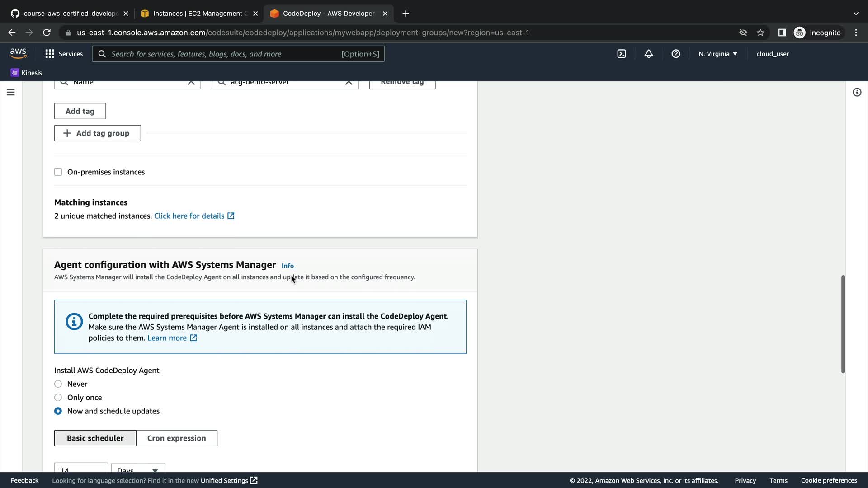868x488 pixels.
Task: Open the info panel icon at right
Action: 857,92
